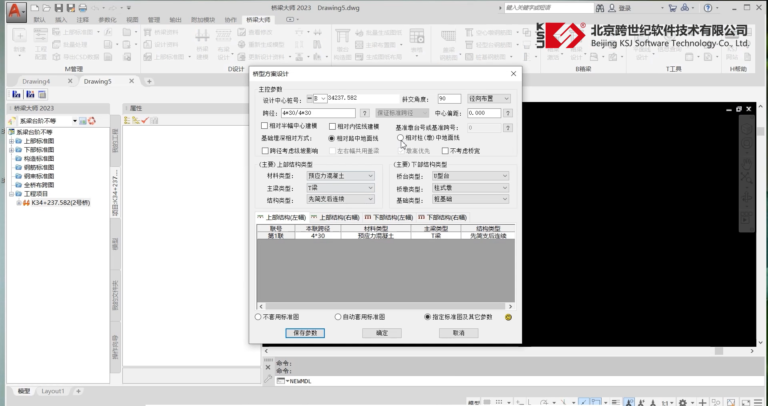Click the 斜交角度 input field showing 90

449,98
